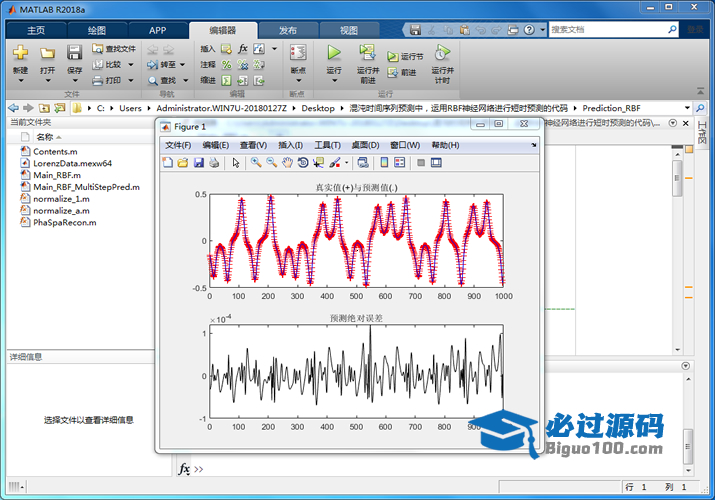Select the pan hand tool
This screenshot has height=500, width=715.
pyautogui.click(x=287, y=163)
